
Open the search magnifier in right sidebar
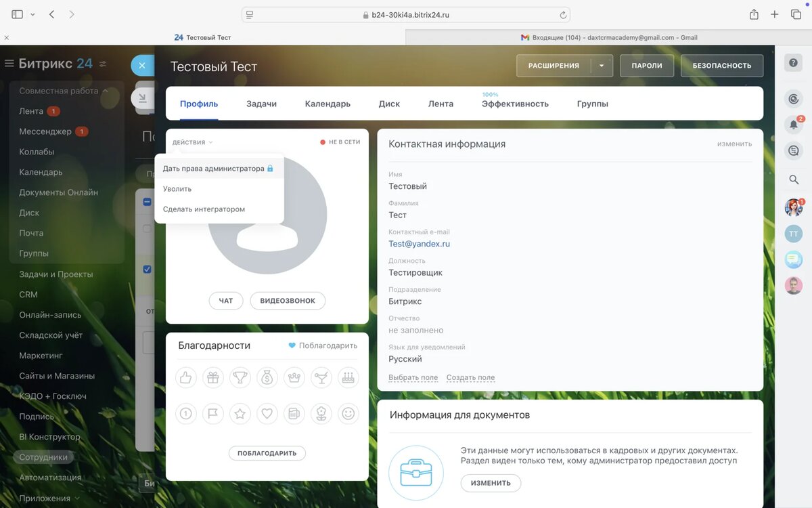tap(794, 179)
